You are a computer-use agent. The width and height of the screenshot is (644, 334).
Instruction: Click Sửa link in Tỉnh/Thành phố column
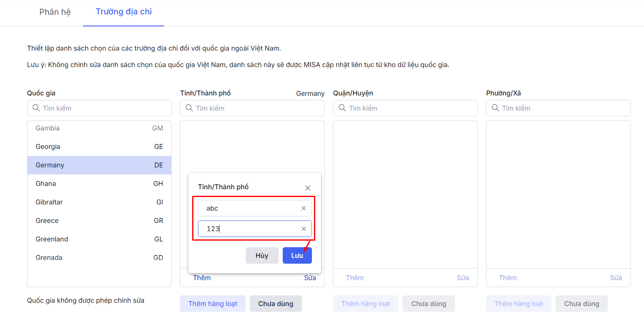pyautogui.click(x=310, y=278)
